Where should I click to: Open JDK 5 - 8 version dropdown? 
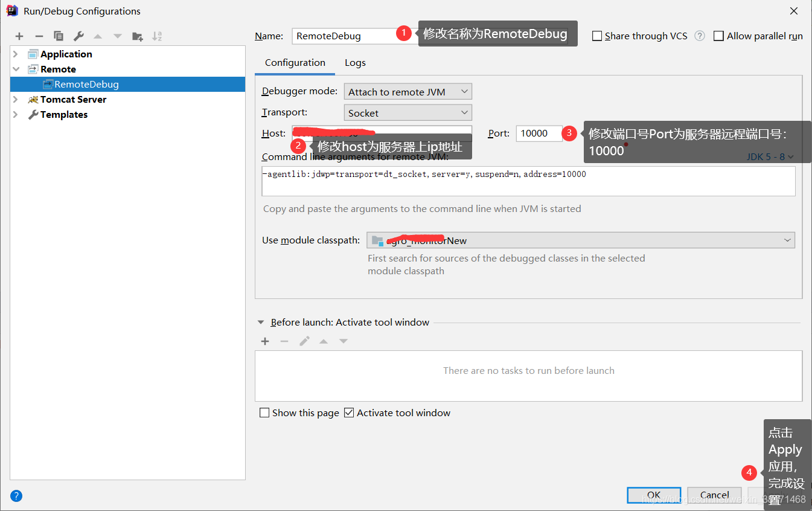pyautogui.click(x=770, y=156)
